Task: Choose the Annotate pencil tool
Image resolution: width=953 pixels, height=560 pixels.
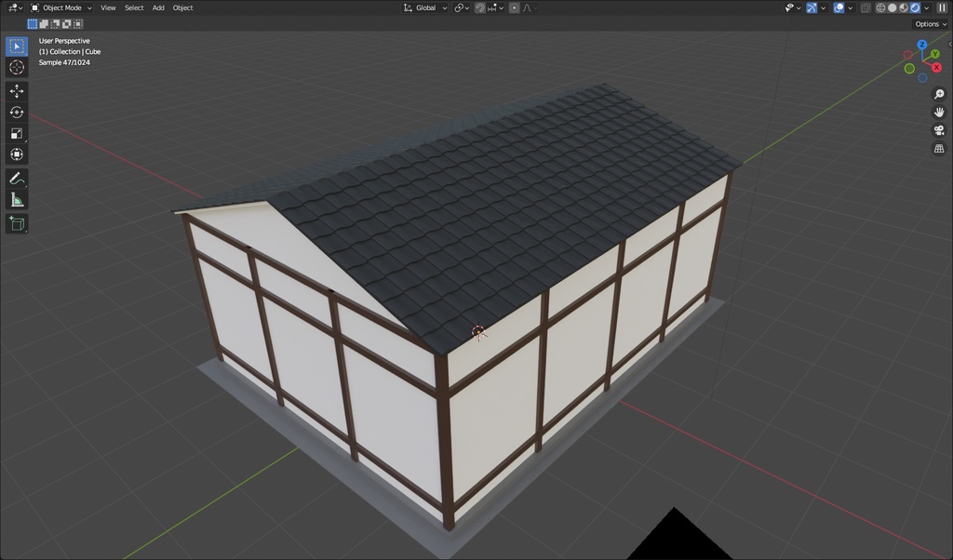Action: click(17, 179)
